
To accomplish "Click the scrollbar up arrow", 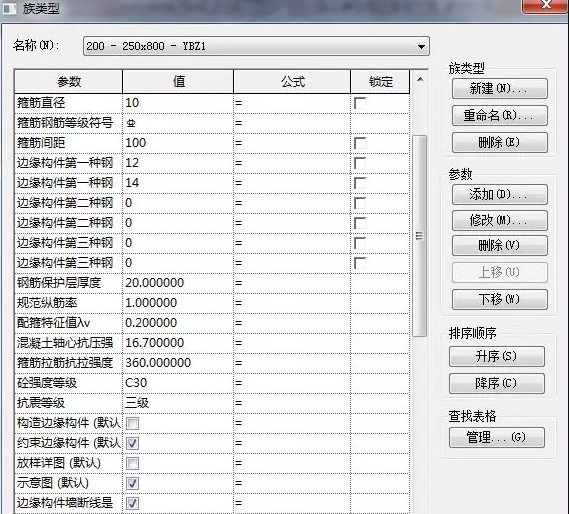I will (x=420, y=79).
